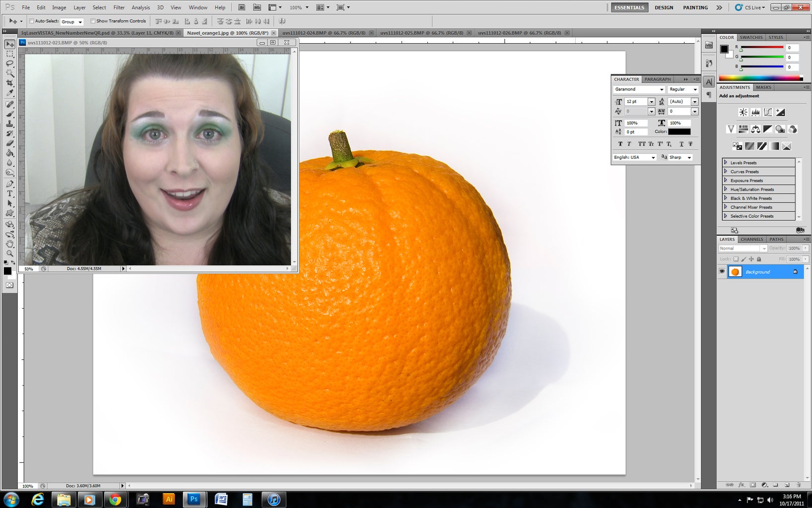
Task: Click the Brightness/Contrast adjustment icon
Action: click(743, 113)
